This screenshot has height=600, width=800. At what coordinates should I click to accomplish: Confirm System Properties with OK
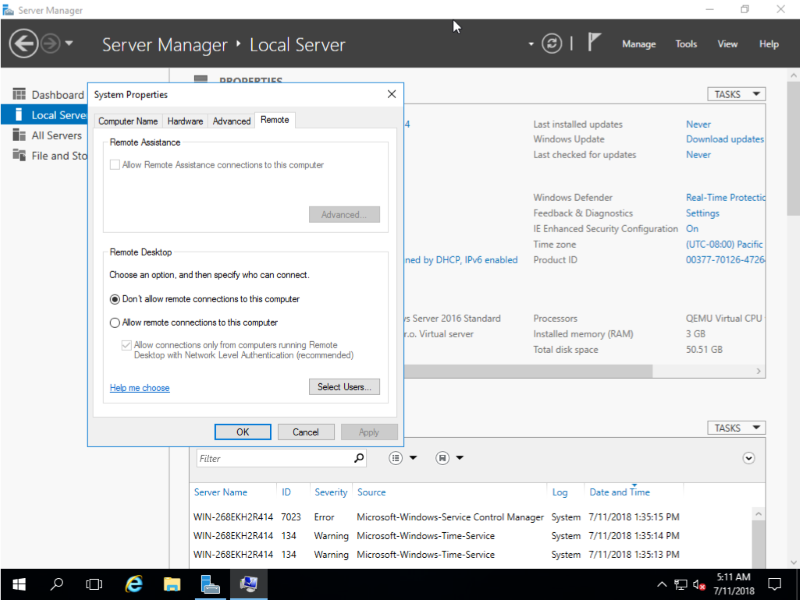click(x=243, y=432)
